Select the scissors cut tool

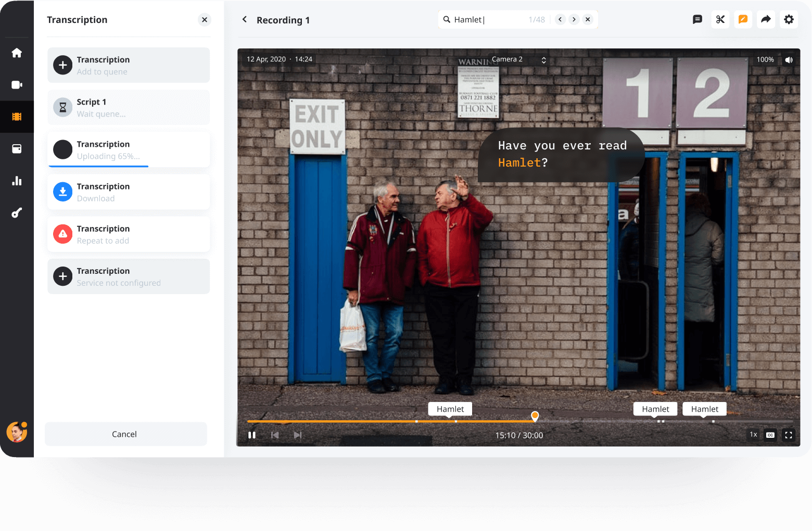[720, 20]
